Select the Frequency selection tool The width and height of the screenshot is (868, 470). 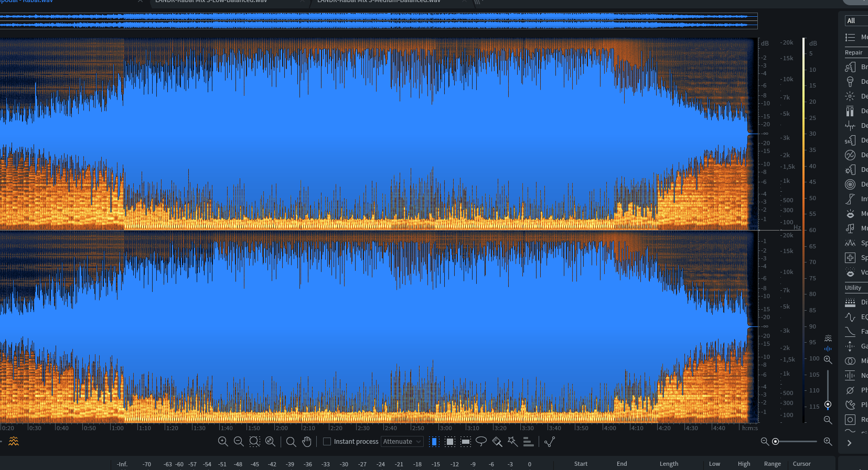pyautogui.click(x=465, y=442)
